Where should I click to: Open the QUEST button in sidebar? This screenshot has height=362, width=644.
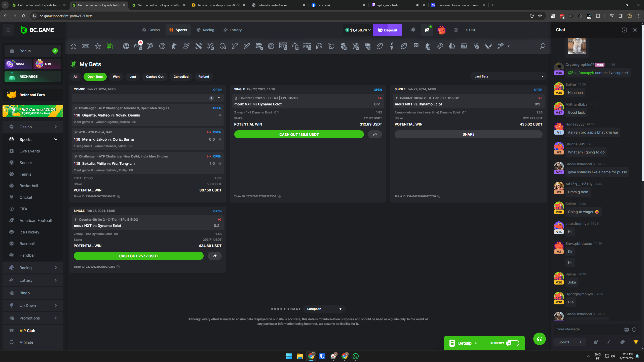[18, 64]
